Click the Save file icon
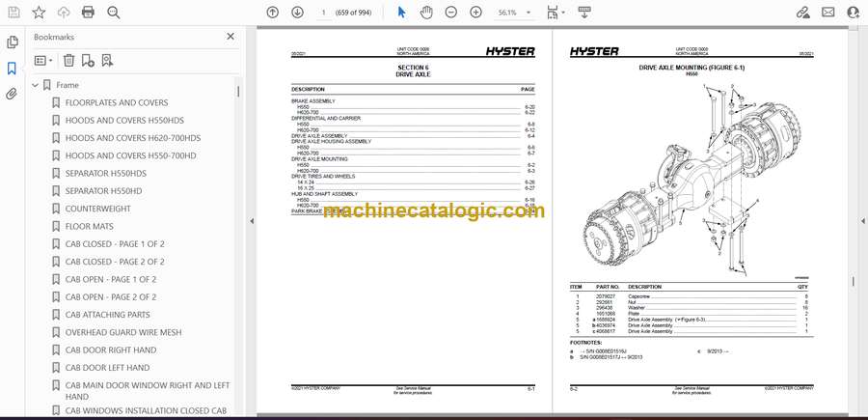The height and width of the screenshot is (420, 868). [x=14, y=13]
